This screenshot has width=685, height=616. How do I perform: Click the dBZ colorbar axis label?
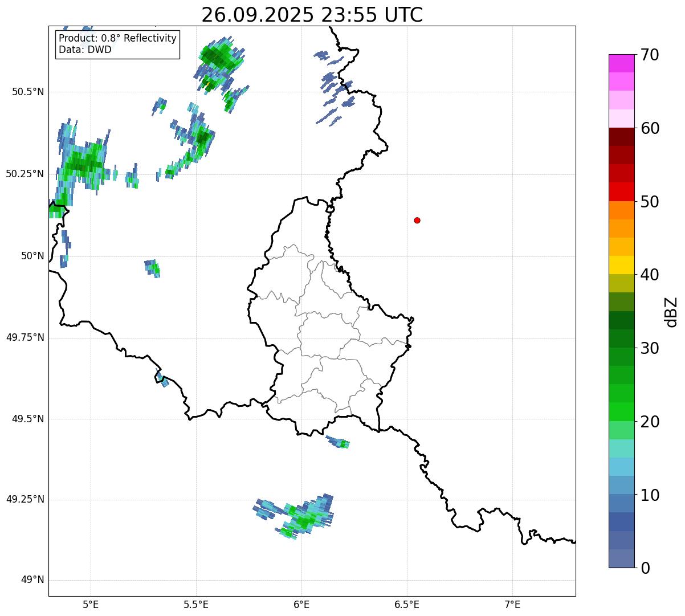pyautogui.click(x=672, y=312)
